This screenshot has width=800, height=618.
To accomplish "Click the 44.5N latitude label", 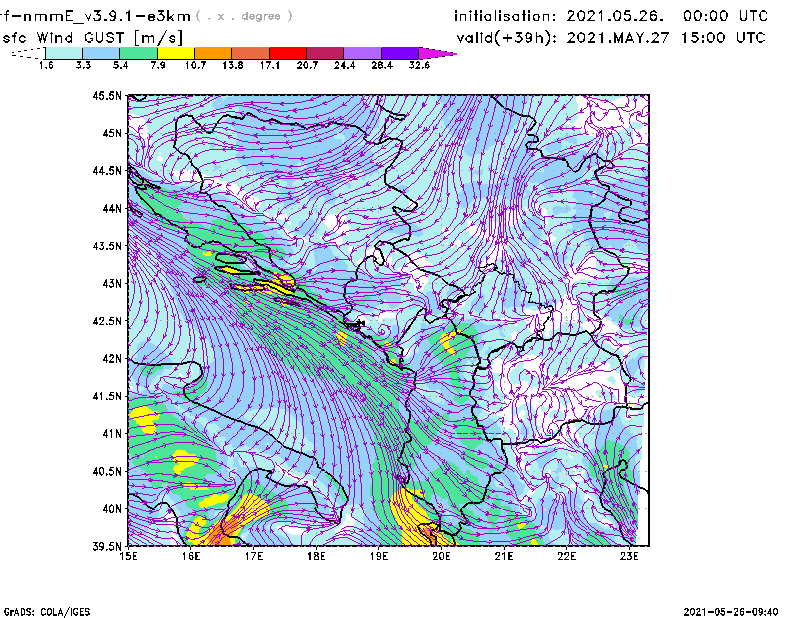I will (107, 170).
